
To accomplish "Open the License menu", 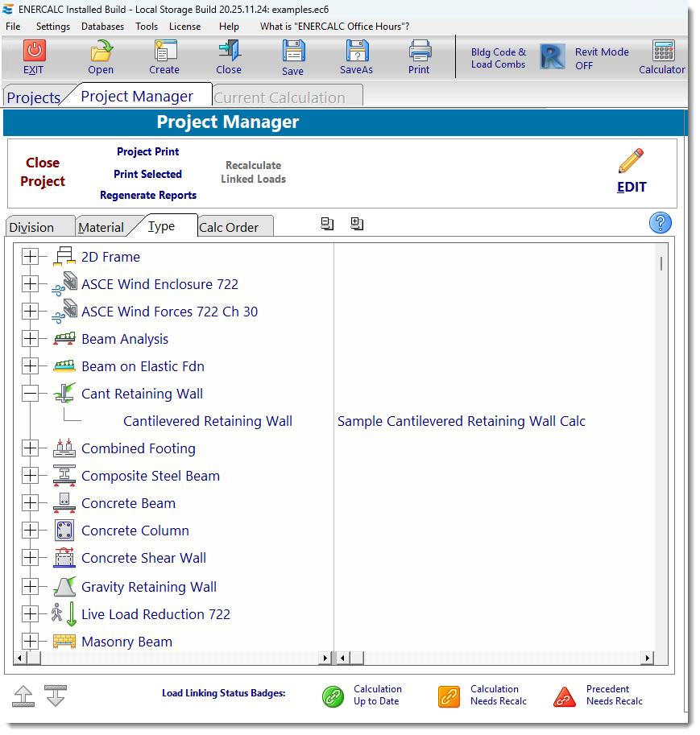I will point(184,27).
